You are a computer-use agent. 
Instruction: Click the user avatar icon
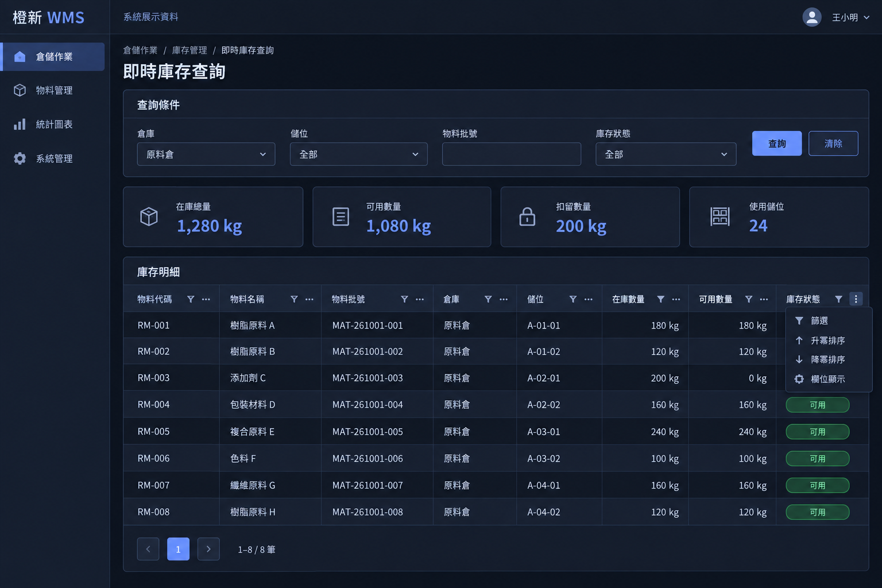(x=812, y=17)
